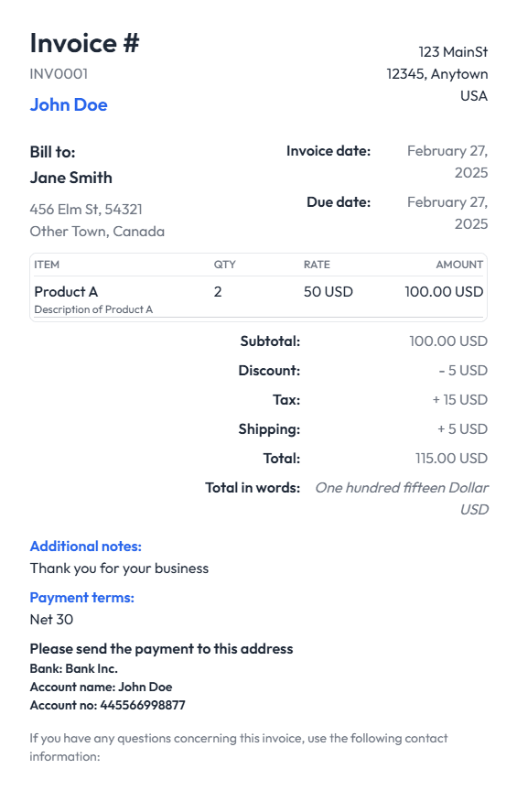Viewport: 517px width, 812px height.
Task: Click the 123 MainSt address line
Action: [x=453, y=52]
